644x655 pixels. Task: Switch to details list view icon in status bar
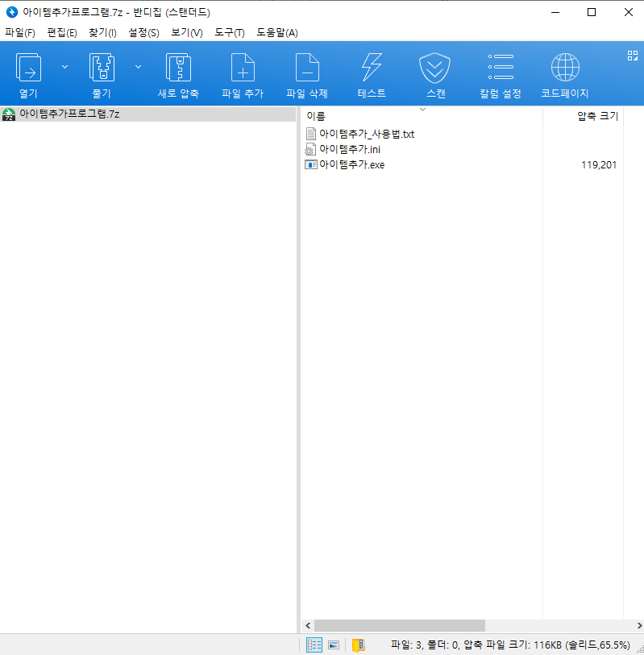[x=314, y=645]
